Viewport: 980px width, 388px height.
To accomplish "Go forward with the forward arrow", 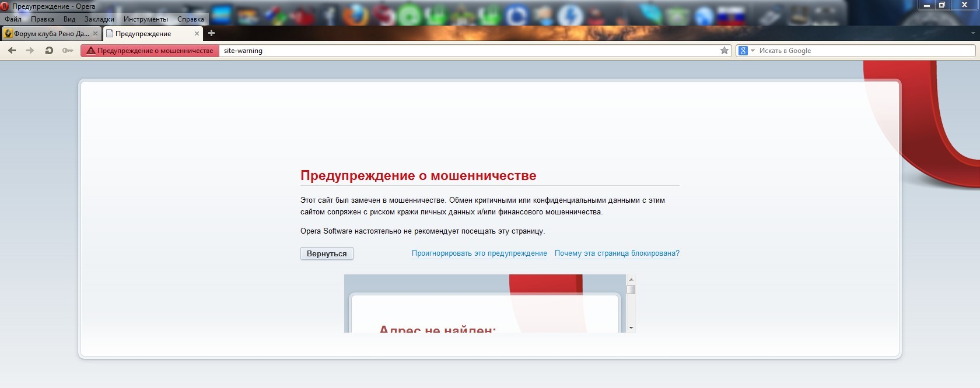I will (30, 51).
